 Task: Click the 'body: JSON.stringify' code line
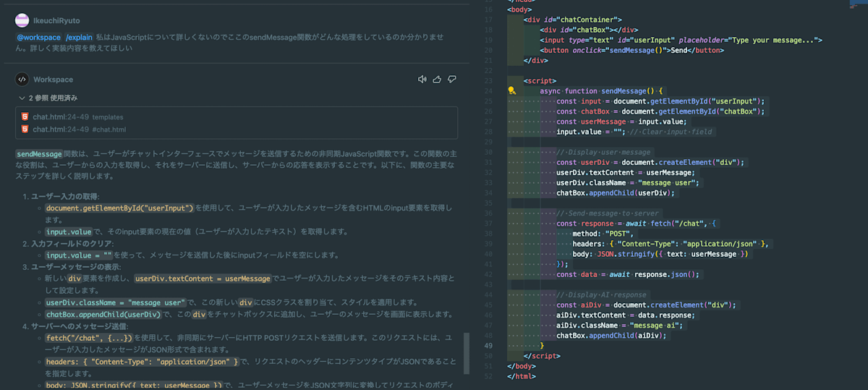[x=661, y=254]
